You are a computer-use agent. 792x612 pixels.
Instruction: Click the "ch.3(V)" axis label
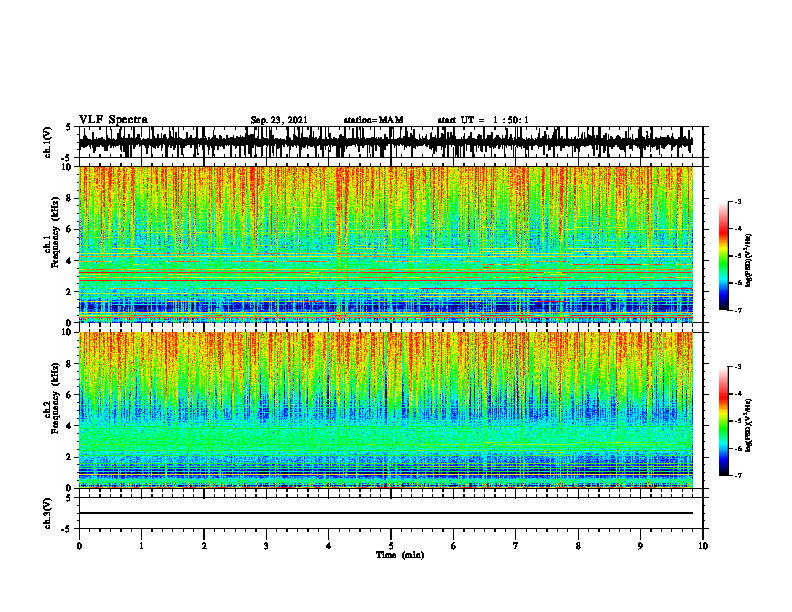click(48, 513)
